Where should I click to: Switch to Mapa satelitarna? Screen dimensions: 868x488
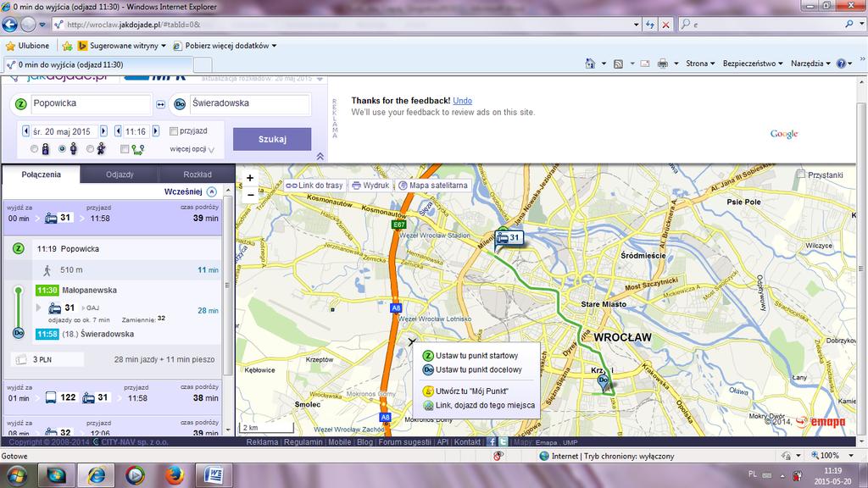(433, 186)
